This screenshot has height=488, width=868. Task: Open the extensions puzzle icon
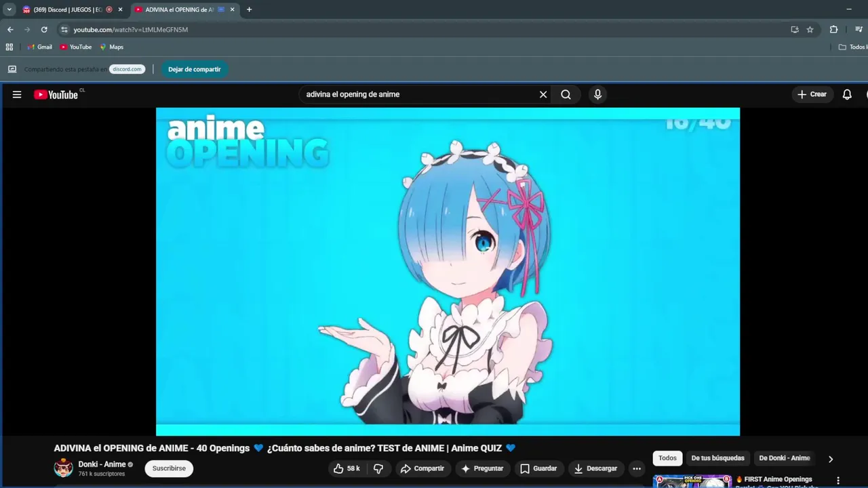pos(834,30)
